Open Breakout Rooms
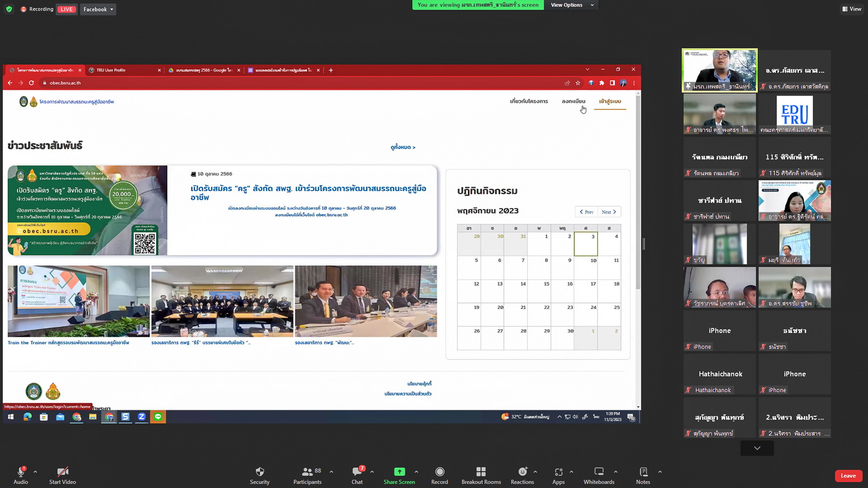This screenshot has height=488, width=868. point(481,472)
